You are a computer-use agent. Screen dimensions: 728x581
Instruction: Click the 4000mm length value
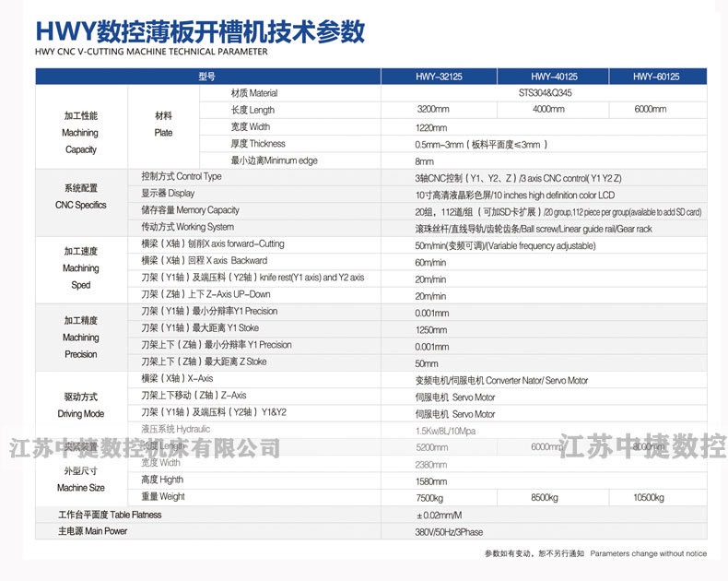548,109
